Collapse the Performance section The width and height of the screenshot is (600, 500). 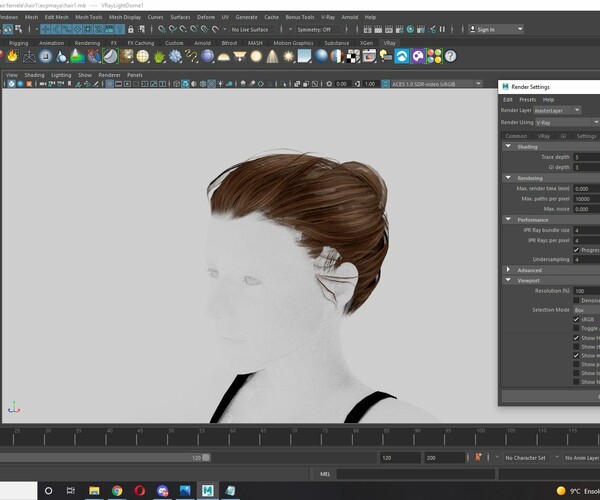pos(508,220)
